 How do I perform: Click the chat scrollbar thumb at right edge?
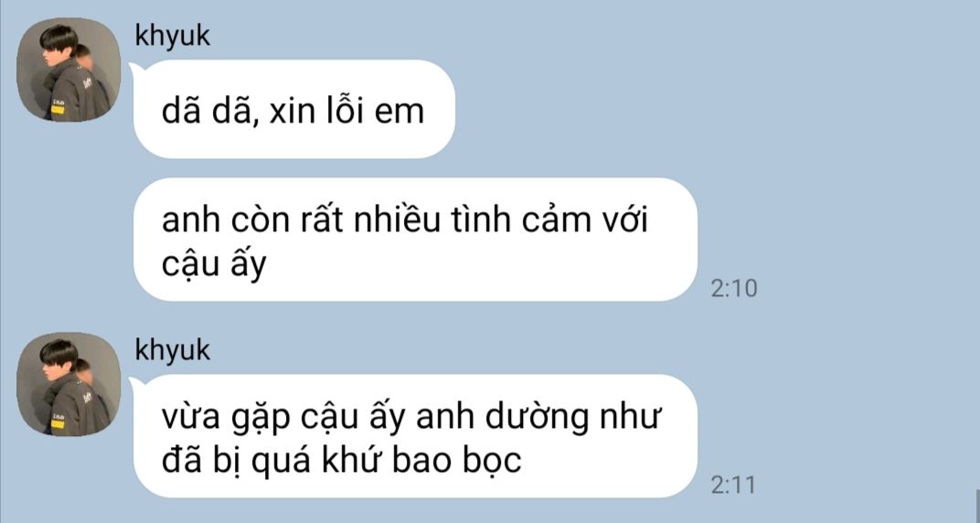tap(976, 505)
